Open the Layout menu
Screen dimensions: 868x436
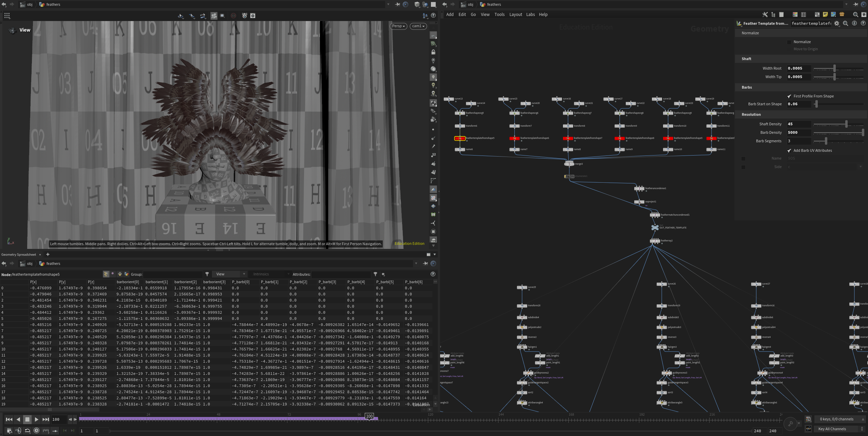[x=515, y=15]
